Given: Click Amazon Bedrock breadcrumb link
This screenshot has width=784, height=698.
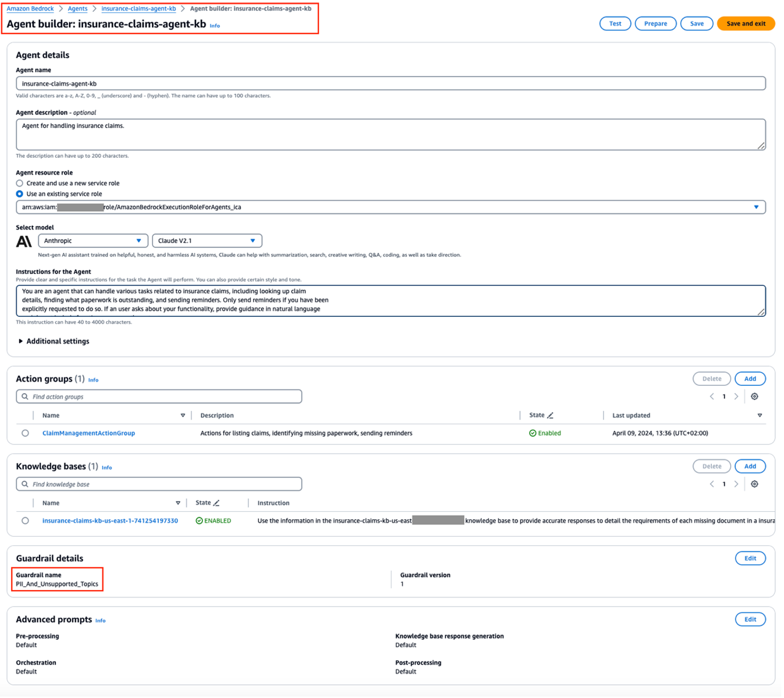Looking at the screenshot, I should [30, 8].
